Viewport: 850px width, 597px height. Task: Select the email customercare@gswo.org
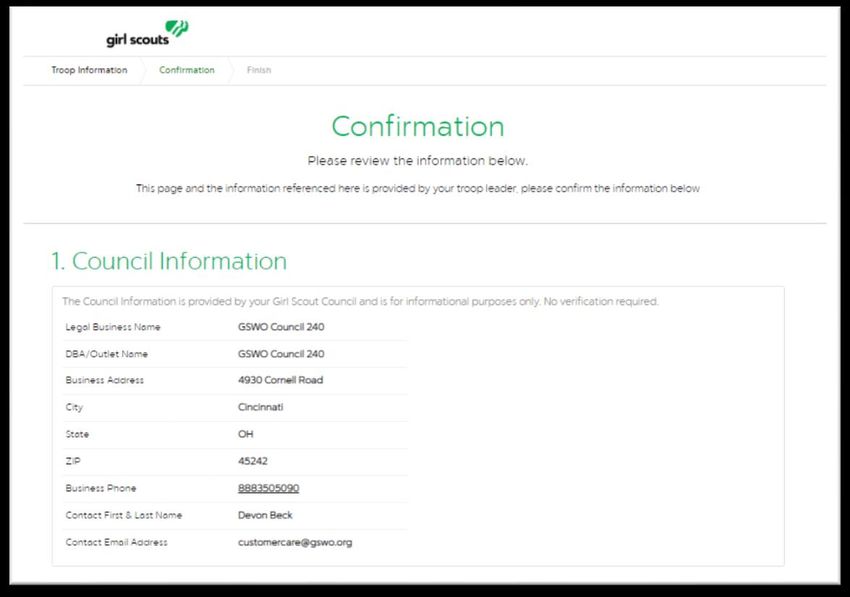pos(295,542)
